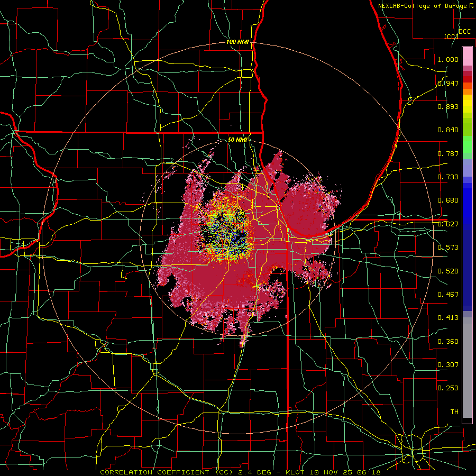Select the 0.840 legend value
476x476 pixels.
(x=448, y=130)
